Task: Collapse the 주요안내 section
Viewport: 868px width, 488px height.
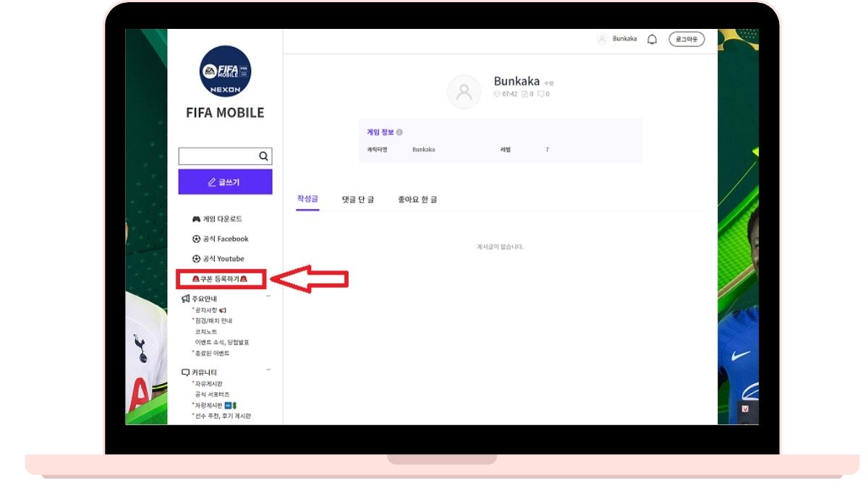Action: pyautogui.click(x=268, y=296)
